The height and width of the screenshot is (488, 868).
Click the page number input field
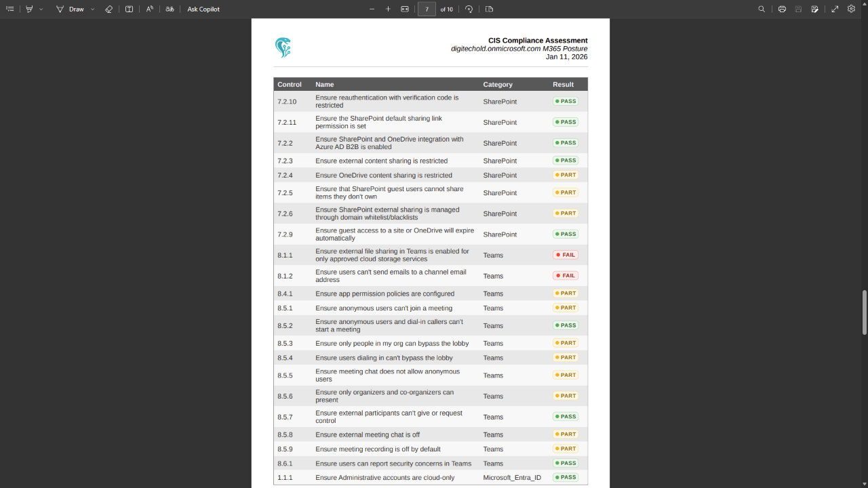tap(427, 9)
